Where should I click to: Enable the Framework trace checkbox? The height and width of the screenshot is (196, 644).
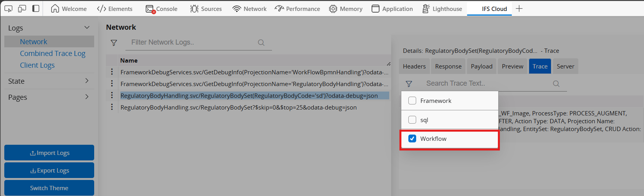tap(412, 101)
